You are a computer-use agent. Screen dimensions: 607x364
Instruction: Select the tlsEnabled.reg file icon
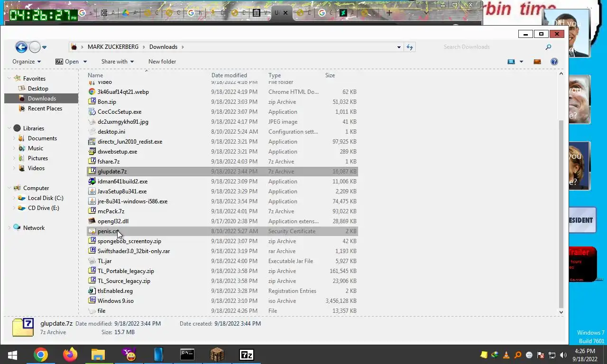(92, 291)
